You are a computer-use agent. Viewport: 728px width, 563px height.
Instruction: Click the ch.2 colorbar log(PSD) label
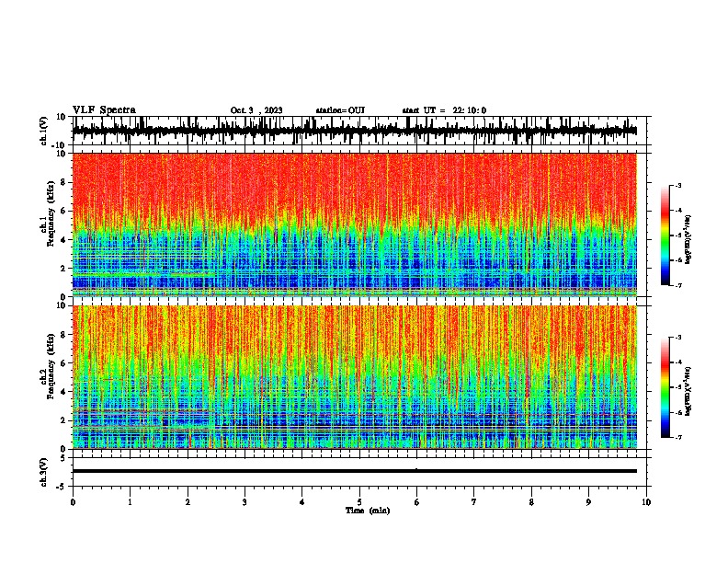point(688,391)
